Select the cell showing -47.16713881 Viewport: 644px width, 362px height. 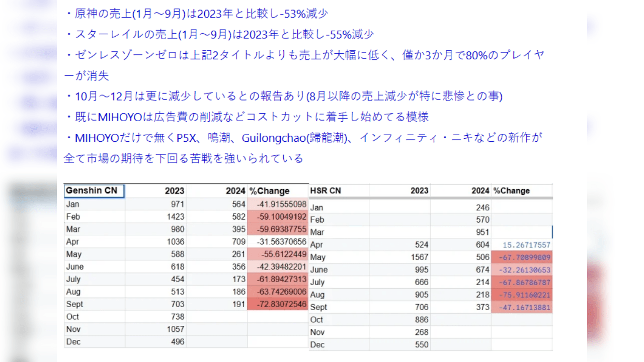point(522,307)
